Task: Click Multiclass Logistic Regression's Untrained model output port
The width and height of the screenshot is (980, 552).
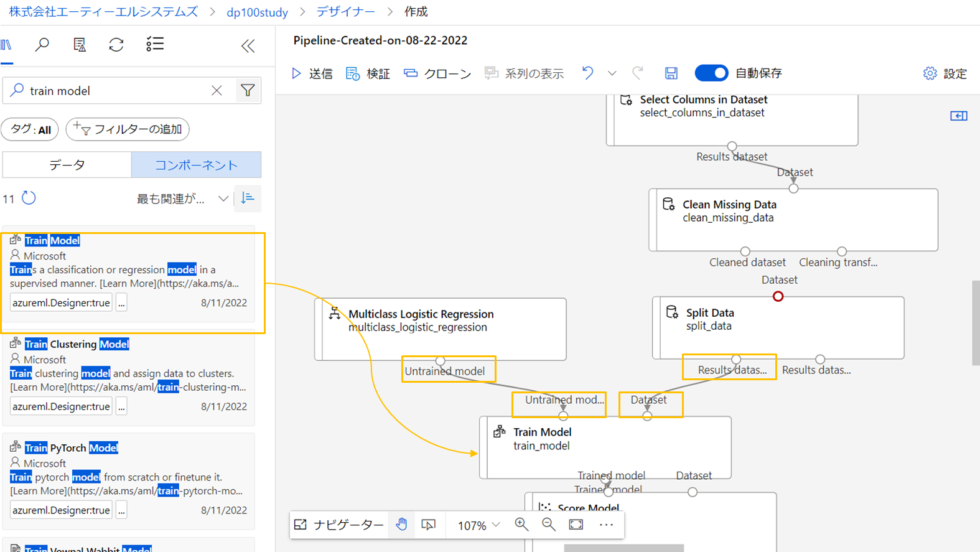Action: (441, 361)
